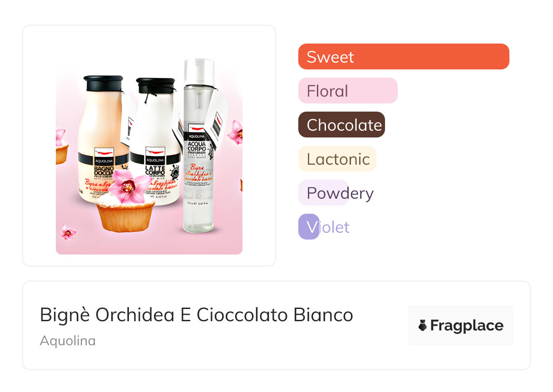Click the orchid at the image's right edge
Viewport: 553px width, 392px height.
tap(236, 132)
